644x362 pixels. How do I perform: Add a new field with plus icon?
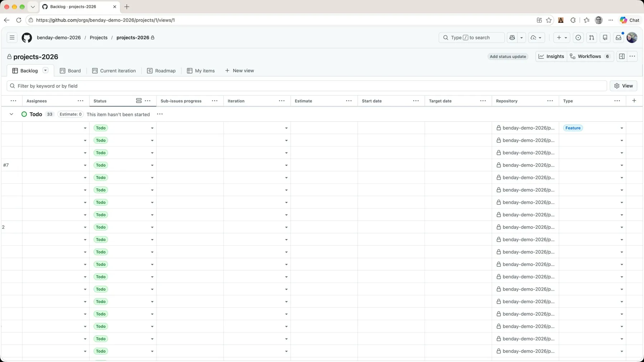pyautogui.click(x=634, y=101)
